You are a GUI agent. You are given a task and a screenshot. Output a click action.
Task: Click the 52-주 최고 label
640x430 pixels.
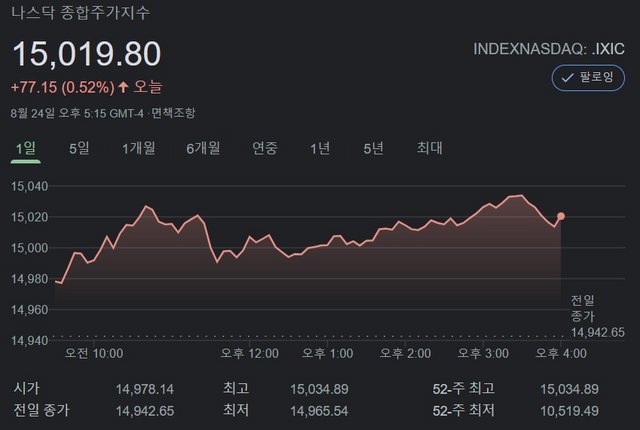pyautogui.click(x=464, y=388)
